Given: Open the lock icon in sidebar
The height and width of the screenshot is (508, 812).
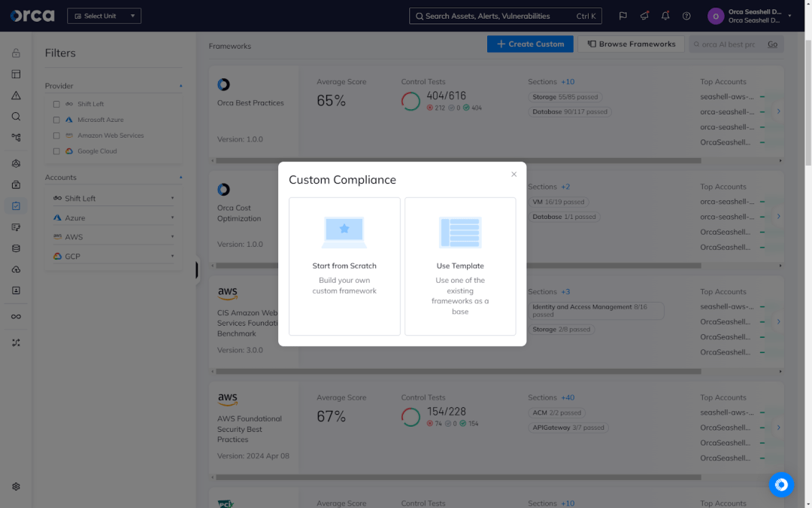Looking at the screenshot, I should pos(16,53).
